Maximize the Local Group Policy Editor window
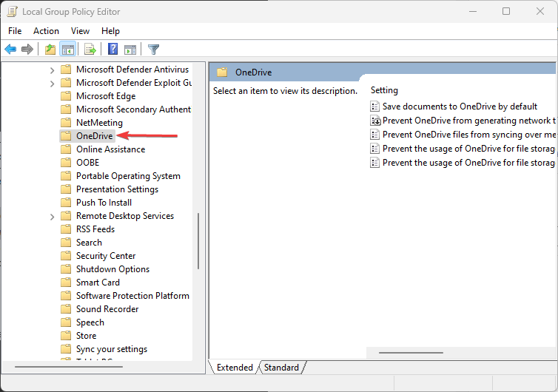 [506, 11]
